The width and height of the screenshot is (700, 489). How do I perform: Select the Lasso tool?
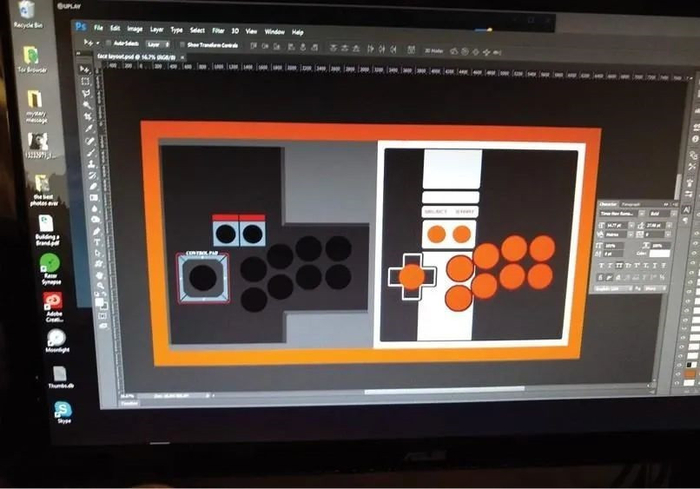click(86, 93)
